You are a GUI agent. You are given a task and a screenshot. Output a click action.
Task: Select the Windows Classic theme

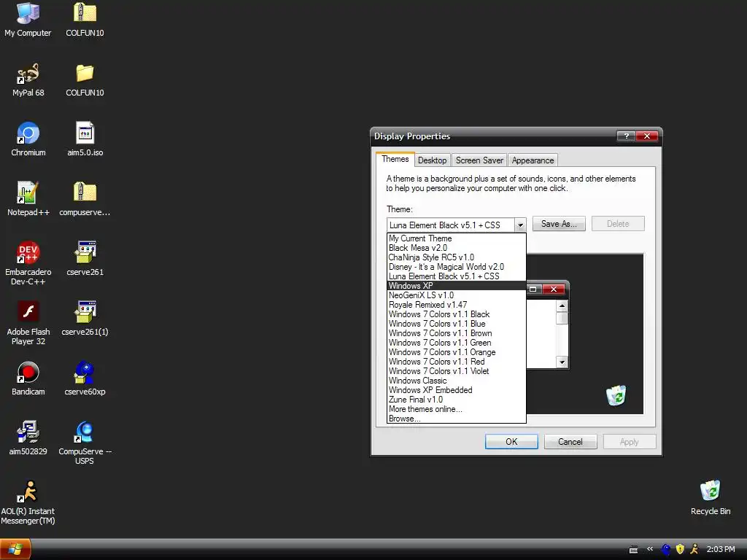click(457, 381)
